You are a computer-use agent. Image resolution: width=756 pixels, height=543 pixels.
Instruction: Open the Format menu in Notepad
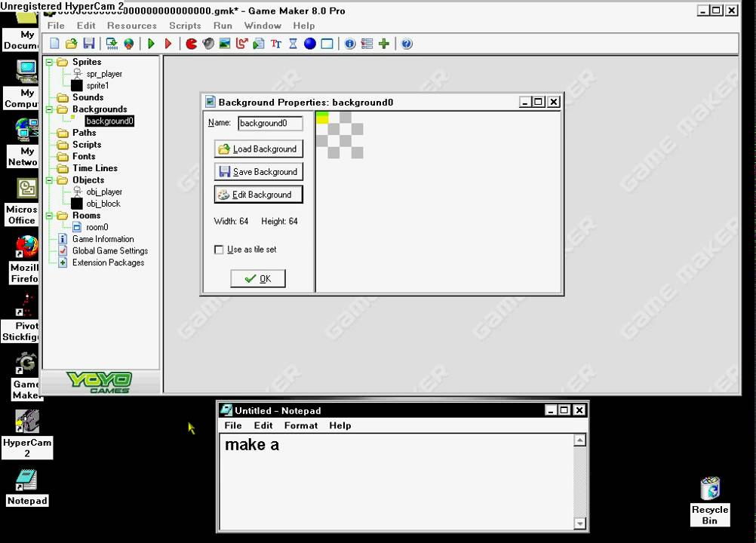(x=301, y=425)
